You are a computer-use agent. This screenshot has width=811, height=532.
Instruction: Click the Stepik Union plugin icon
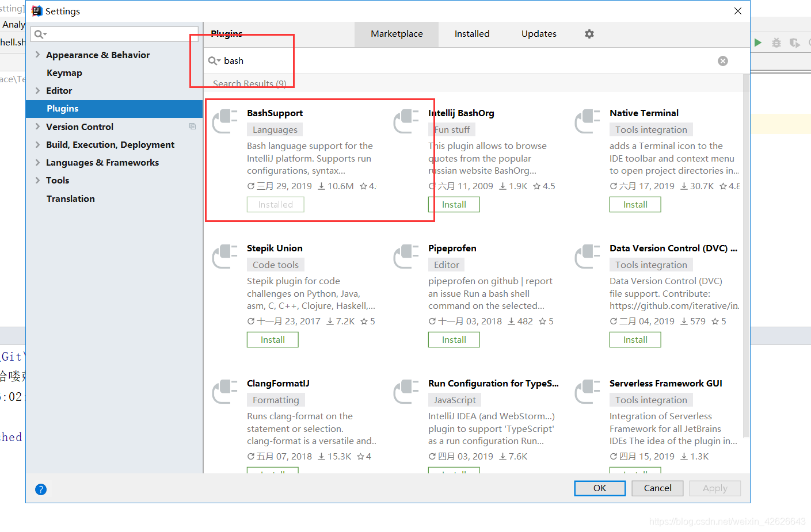coord(225,257)
